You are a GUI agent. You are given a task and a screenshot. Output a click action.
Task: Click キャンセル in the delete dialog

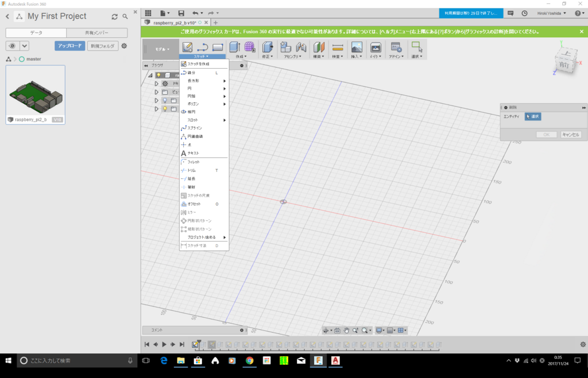pyautogui.click(x=571, y=134)
